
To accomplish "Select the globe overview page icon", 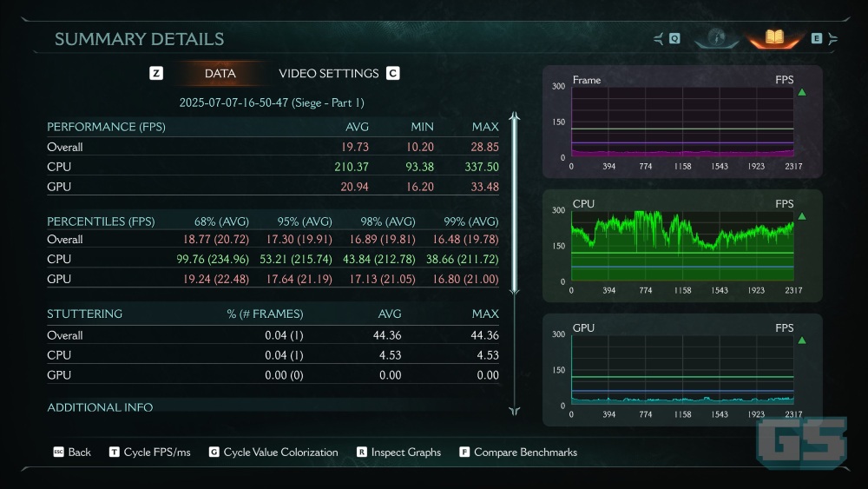I will pyautogui.click(x=717, y=37).
